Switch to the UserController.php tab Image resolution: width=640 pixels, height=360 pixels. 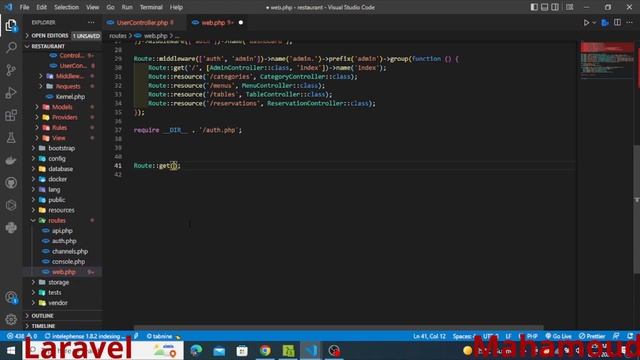point(143,22)
